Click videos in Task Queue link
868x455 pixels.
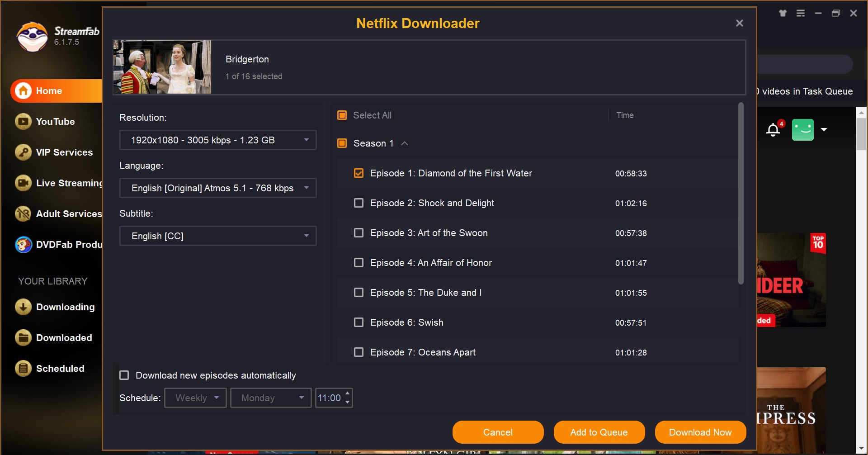click(x=805, y=91)
